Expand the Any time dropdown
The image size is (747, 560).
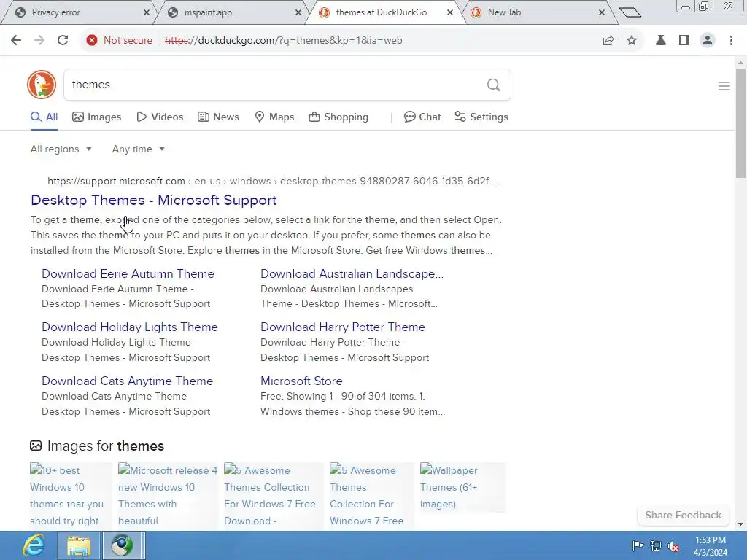pos(138,149)
